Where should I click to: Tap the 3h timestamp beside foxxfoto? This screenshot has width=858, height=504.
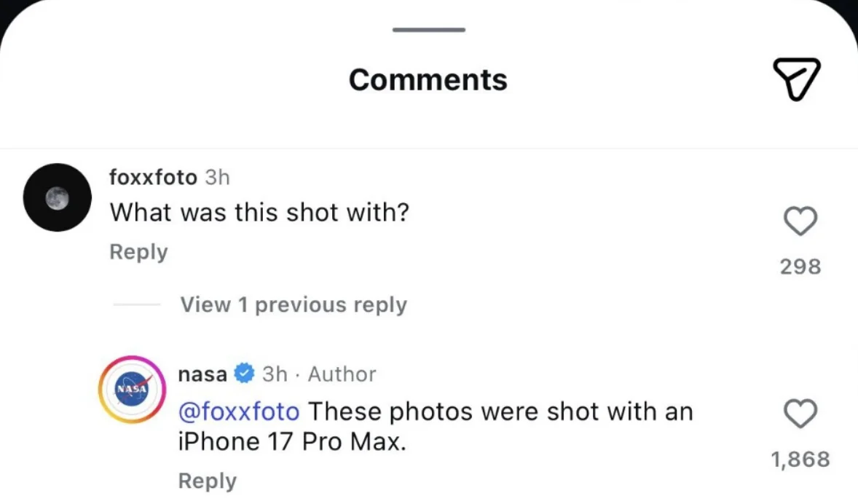tap(217, 177)
